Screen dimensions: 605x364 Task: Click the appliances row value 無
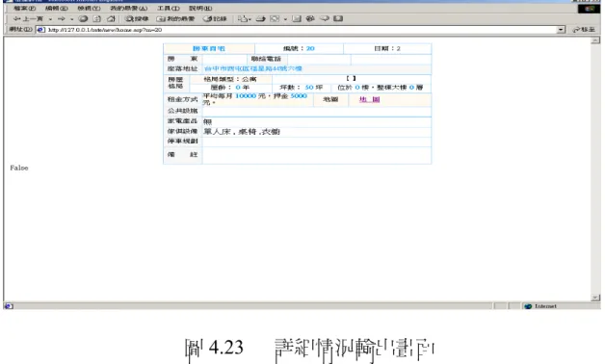(207, 121)
